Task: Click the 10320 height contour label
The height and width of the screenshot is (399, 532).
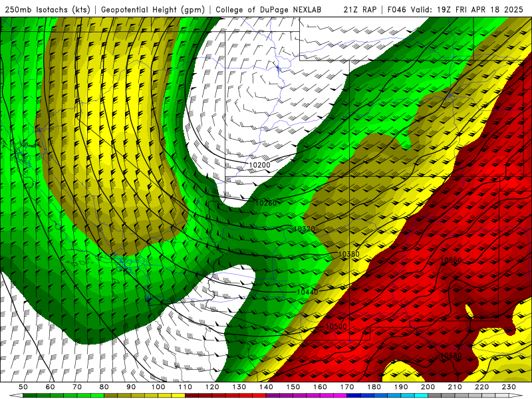Action: (x=304, y=229)
